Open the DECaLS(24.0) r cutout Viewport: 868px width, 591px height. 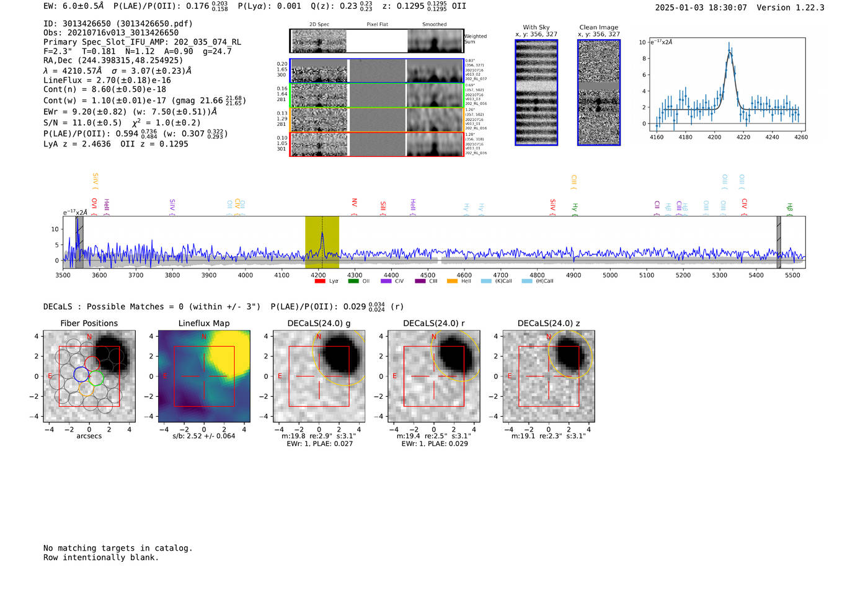pos(434,376)
